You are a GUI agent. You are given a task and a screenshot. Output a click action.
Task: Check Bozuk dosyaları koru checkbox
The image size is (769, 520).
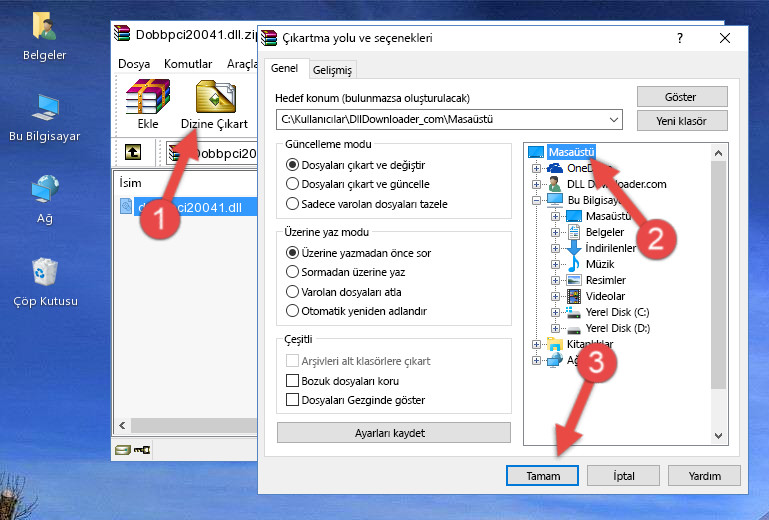pos(292,381)
